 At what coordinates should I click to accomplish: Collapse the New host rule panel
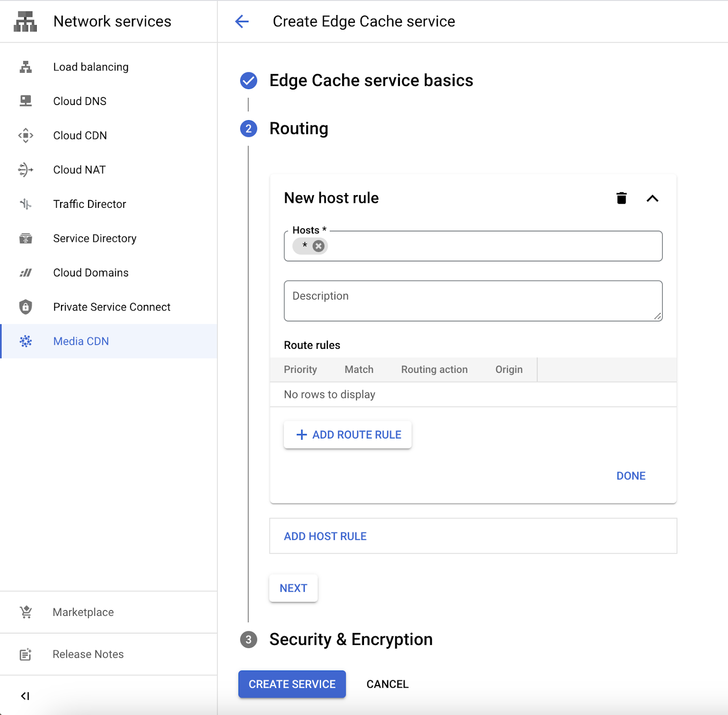pos(652,198)
